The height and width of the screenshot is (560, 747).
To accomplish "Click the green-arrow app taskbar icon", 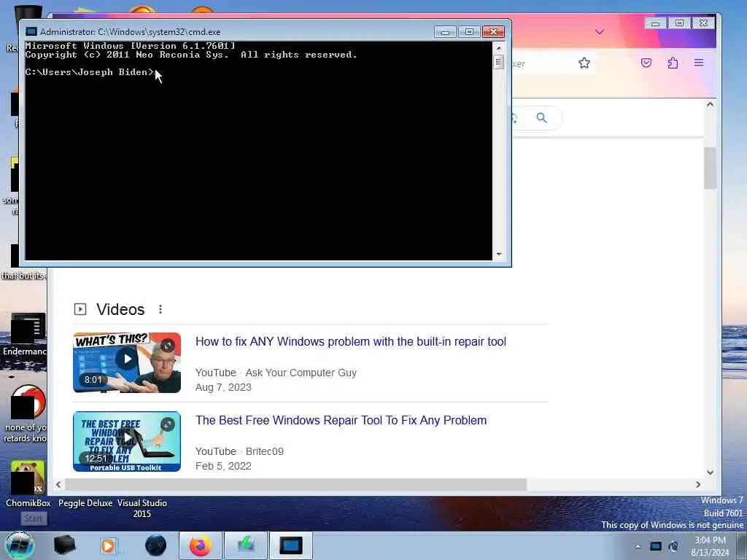I will click(246, 545).
